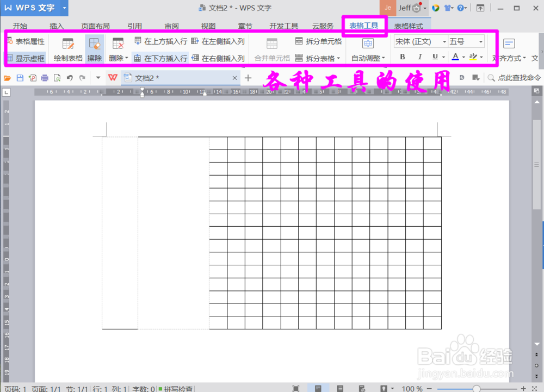
Task: Toggle underline formatting
Action: pyautogui.click(x=435, y=57)
